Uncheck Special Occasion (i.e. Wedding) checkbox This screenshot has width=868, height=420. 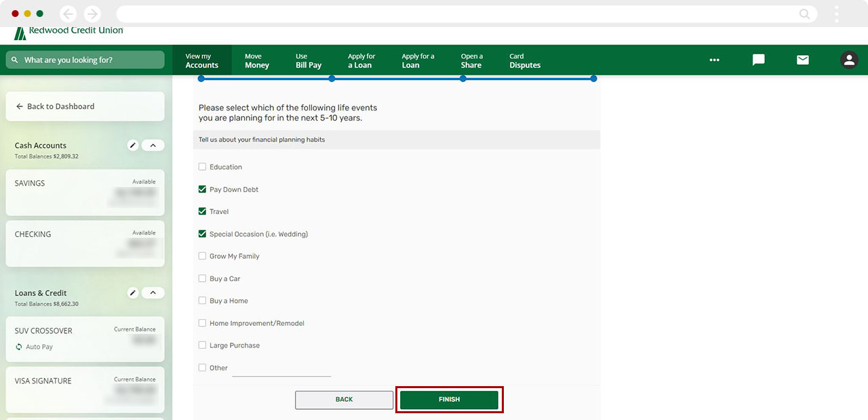[202, 234]
